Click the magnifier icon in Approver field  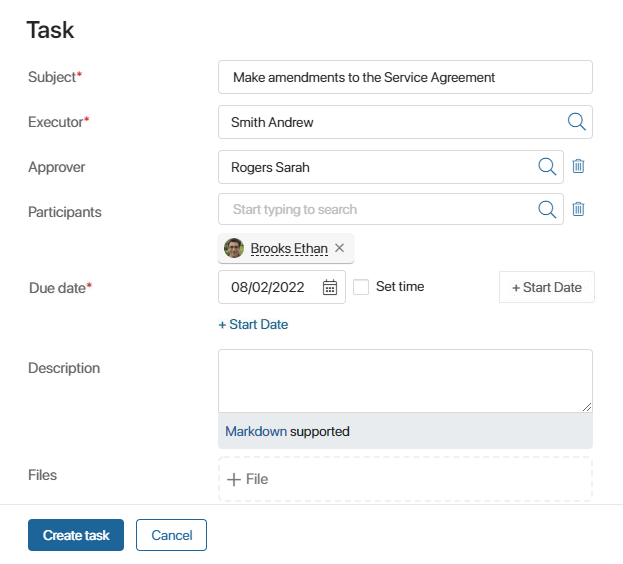[547, 166]
